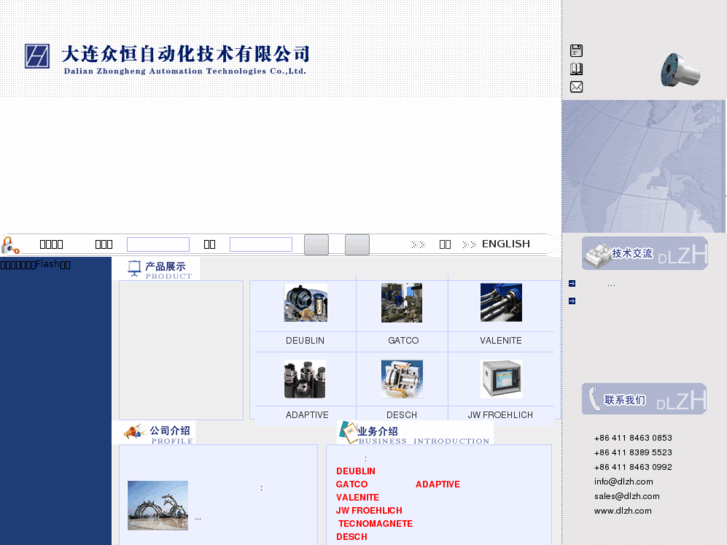The width and height of the screenshot is (727, 545).
Task: Click the GATCO product label
Action: pyautogui.click(x=403, y=340)
